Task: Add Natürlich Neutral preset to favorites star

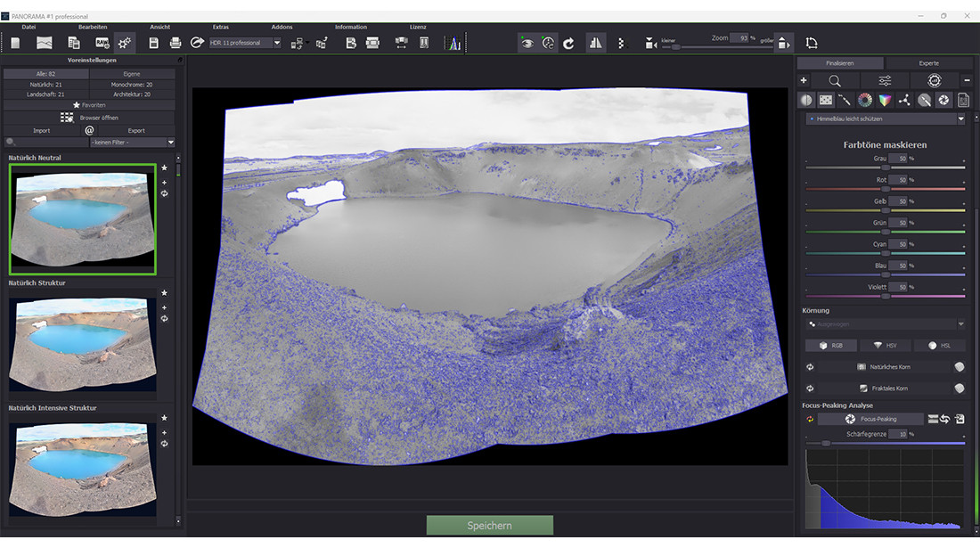Action: click(164, 168)
